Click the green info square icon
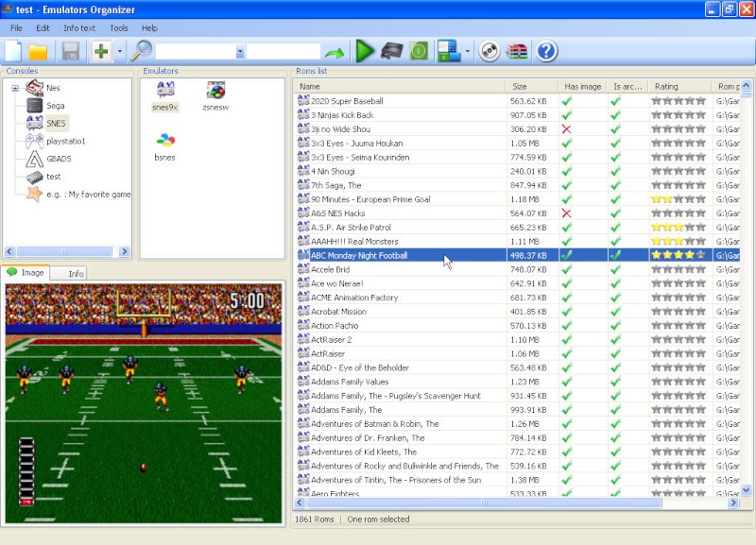756x545 pixels. pyautogui.click(x=419, y=51)
